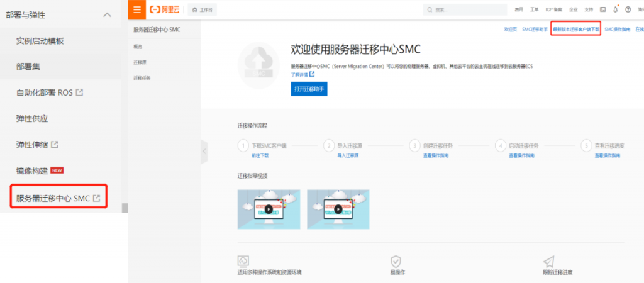Click the Alibaba Cloud logo
The image size is (644, 283).
tap(165, 9)
